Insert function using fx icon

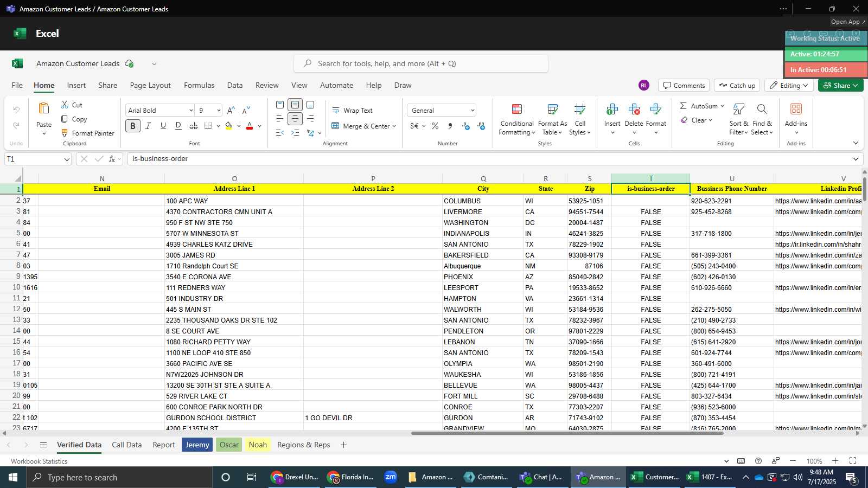point(112,159)
